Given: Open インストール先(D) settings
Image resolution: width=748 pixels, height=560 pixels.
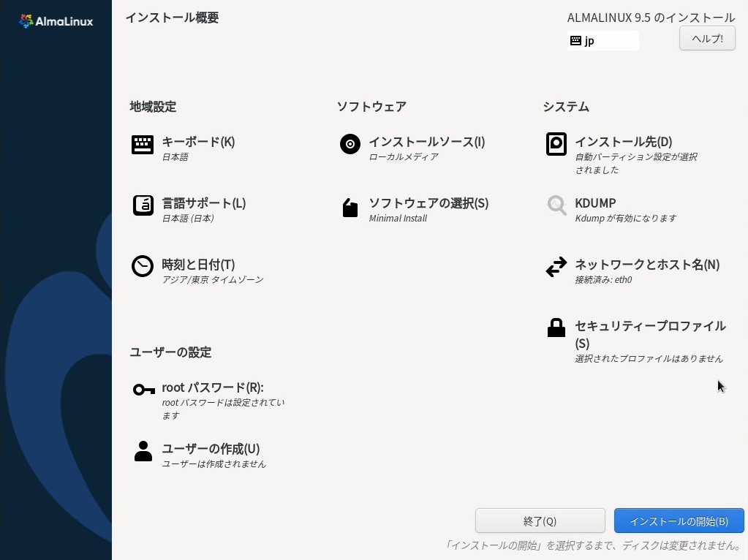Looking at the screenshot, I should click(x=624, y=142).
